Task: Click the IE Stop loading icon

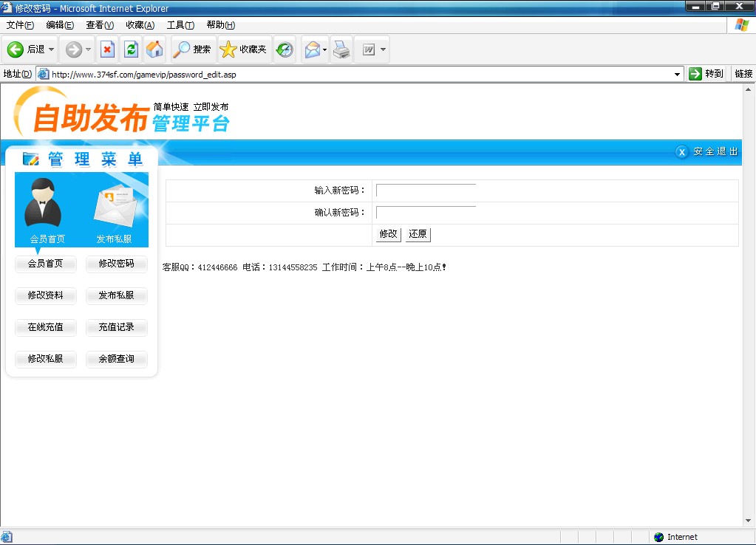Action: pyautogui.click(x=107, y=49)
